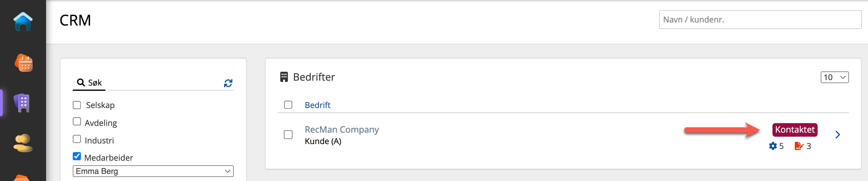Click the red document edit icon
Image resolution: width=868 pixels, height=181 pixels.
point(799,146)
